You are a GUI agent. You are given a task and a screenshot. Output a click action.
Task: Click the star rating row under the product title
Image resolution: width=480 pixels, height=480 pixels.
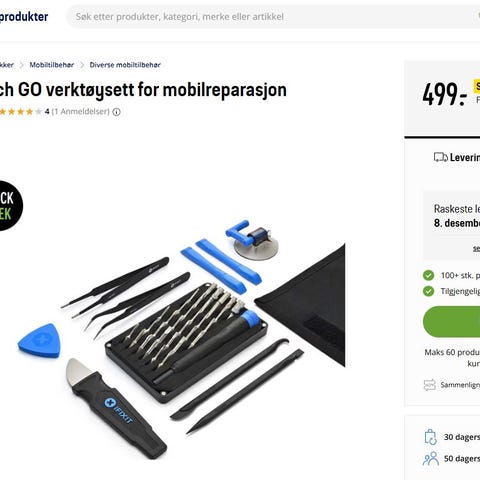[x=21, y=112]
